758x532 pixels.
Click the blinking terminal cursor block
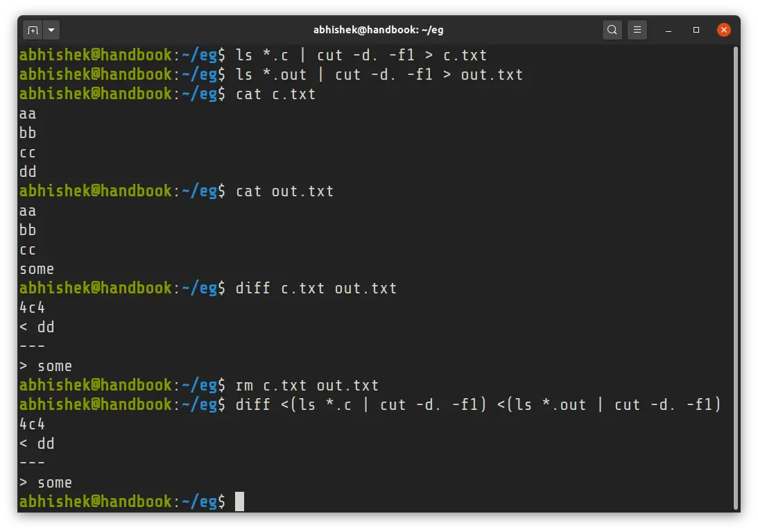tap(241, 501)
